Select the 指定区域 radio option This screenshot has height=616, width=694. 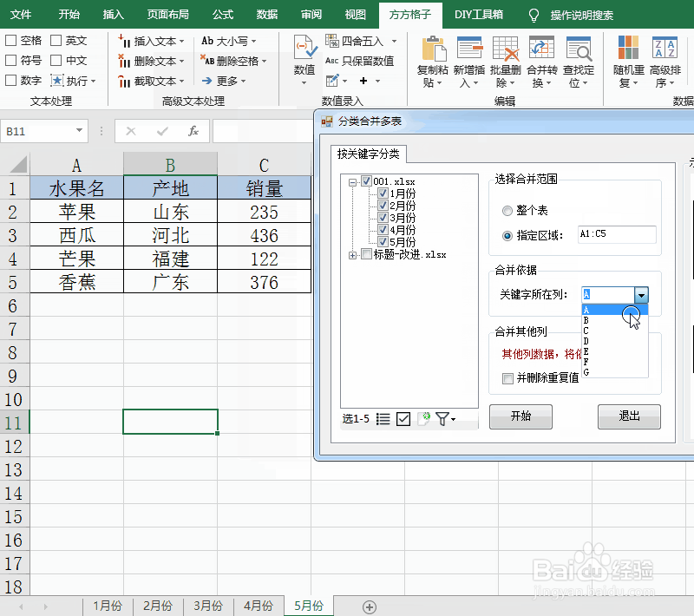pos(507,236)
